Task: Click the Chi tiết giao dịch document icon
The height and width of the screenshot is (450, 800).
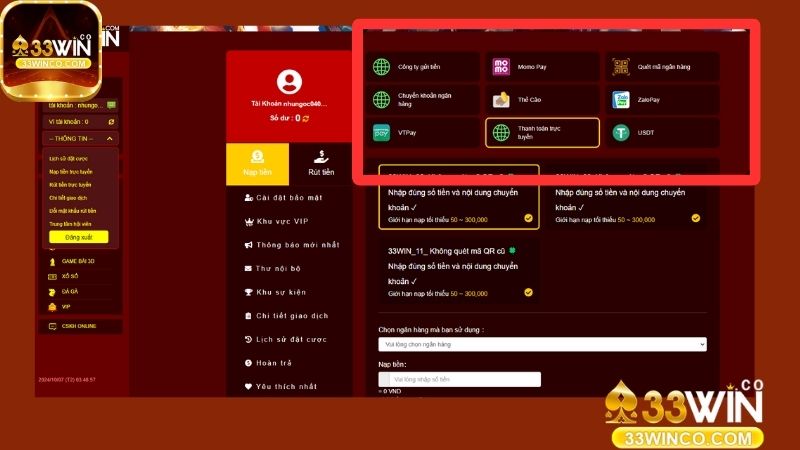Action: (x=248, y=316)
